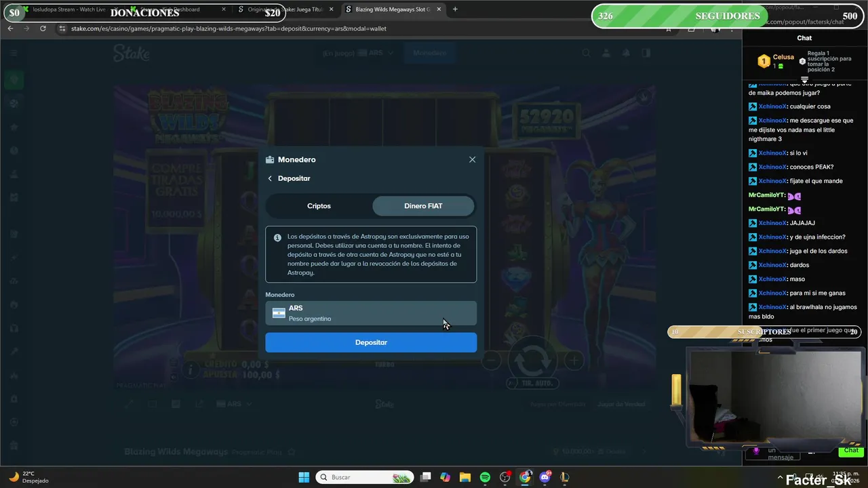The width and height of the screenshot is (868, 488).
Task: Click the Windows Start button
Action: [x=304, y=477]
